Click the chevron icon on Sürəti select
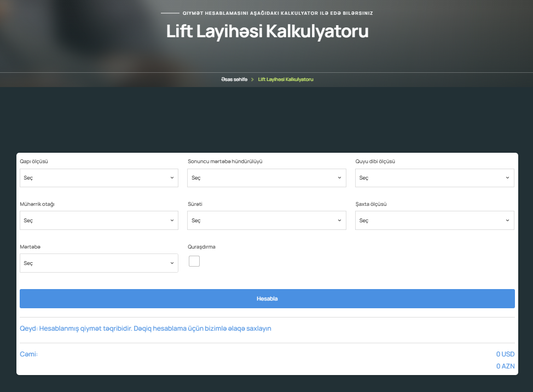The height and width of the screenshot is (392, 533). pyautogui.click(x=338, y=220)
